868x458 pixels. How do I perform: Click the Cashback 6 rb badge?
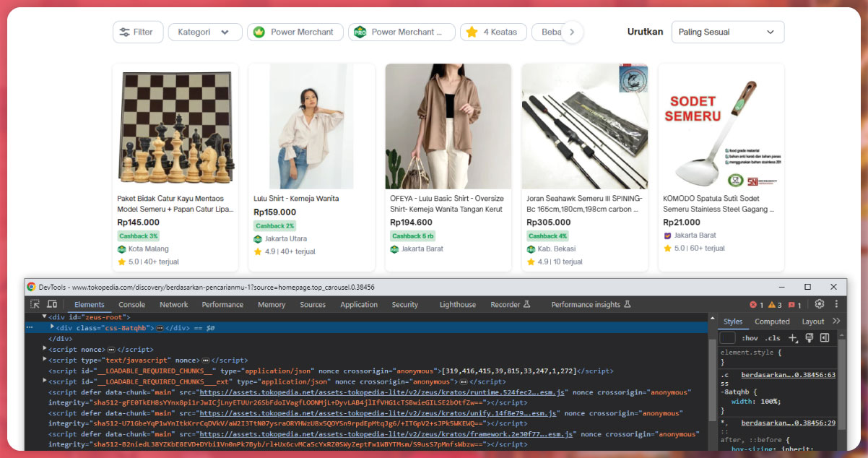(413, 236)
